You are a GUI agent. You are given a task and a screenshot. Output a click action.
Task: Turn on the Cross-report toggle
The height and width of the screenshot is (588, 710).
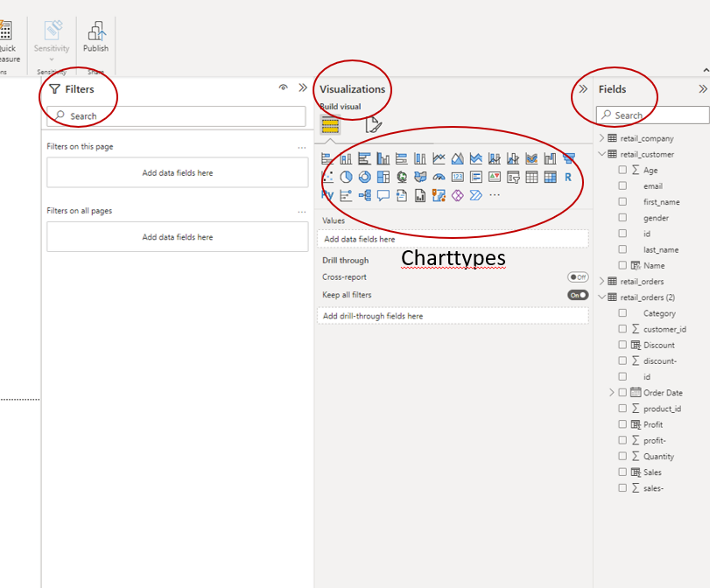click(578, 277)
